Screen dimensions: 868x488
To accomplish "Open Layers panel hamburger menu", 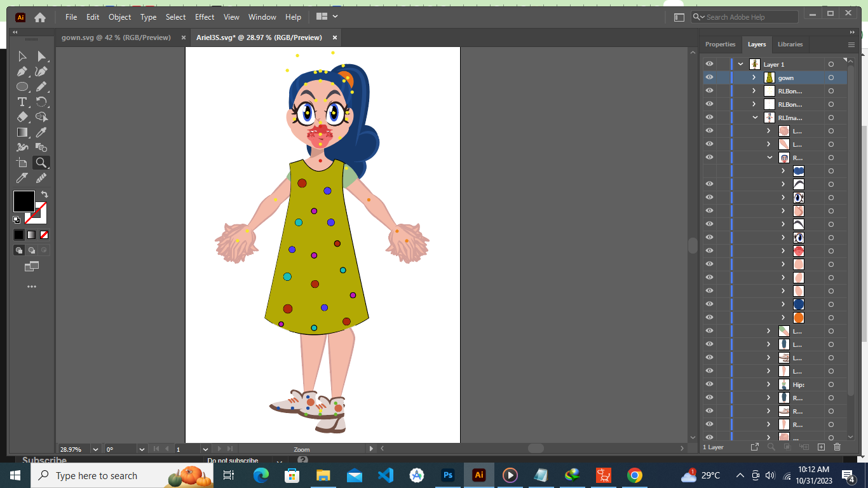I will click(x=851, y=44).
